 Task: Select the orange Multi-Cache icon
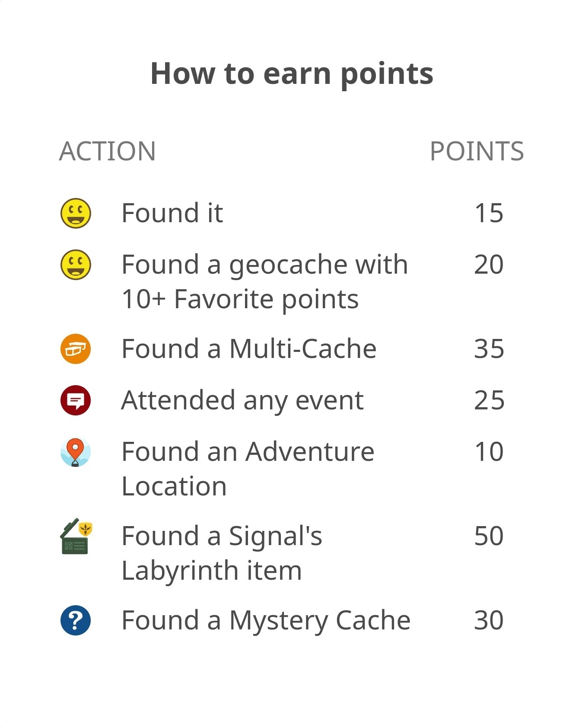tap(76, 349)
